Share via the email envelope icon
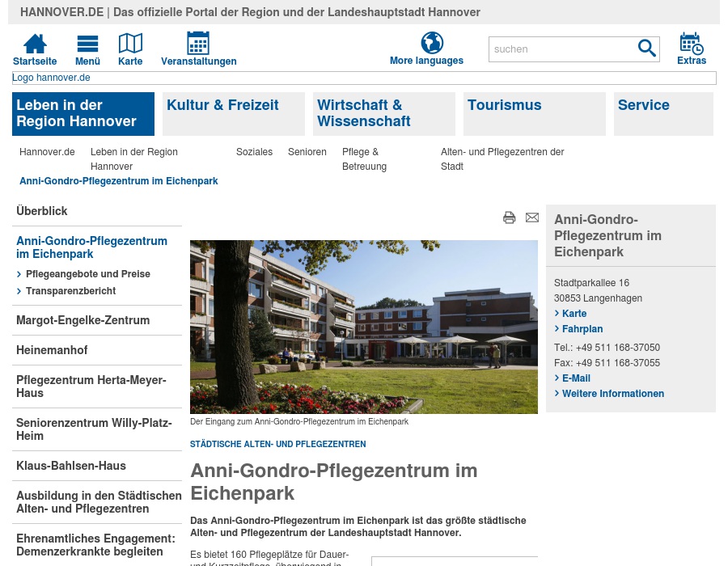 (531, 218)
